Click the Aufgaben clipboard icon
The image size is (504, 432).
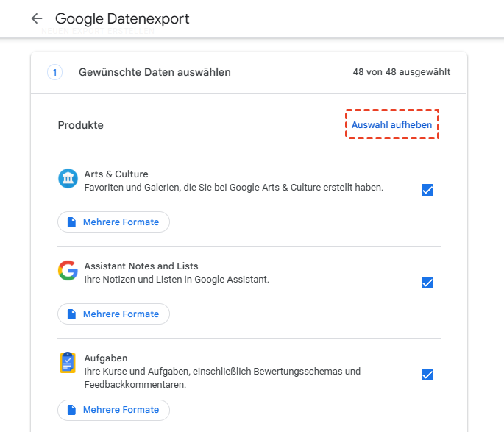point(68,363)
